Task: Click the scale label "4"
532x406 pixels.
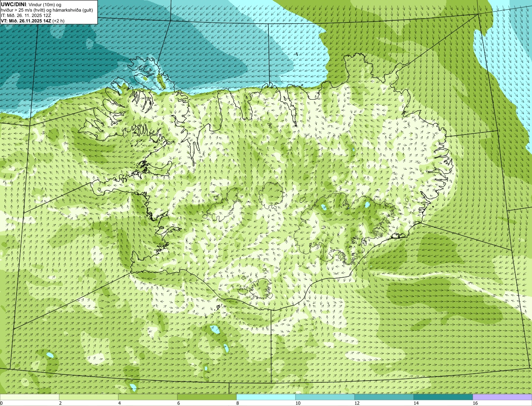Action: pyautogui.click(x=119, y=403)
